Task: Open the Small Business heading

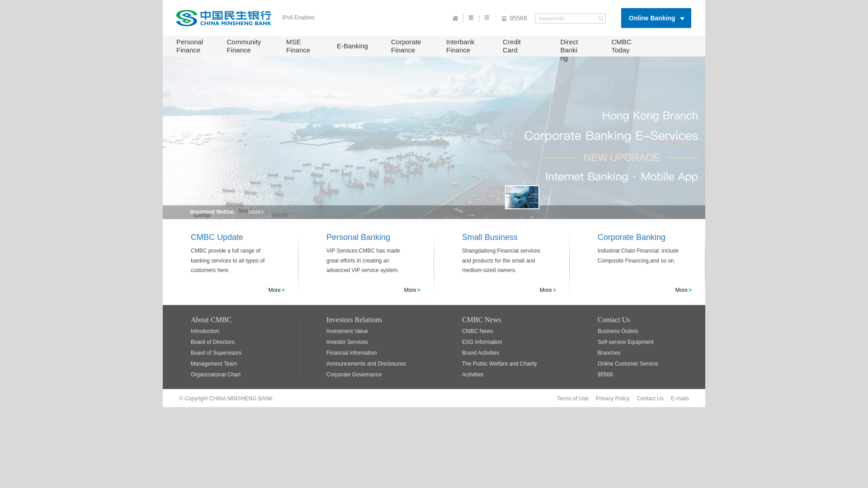Action: click(490, 237)
